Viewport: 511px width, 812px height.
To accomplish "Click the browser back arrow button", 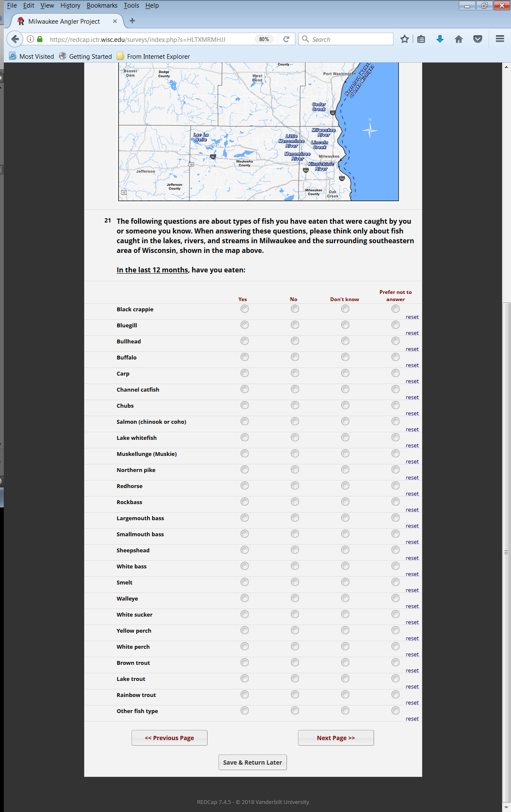I will pyautogui.click(x=15, y=39).
